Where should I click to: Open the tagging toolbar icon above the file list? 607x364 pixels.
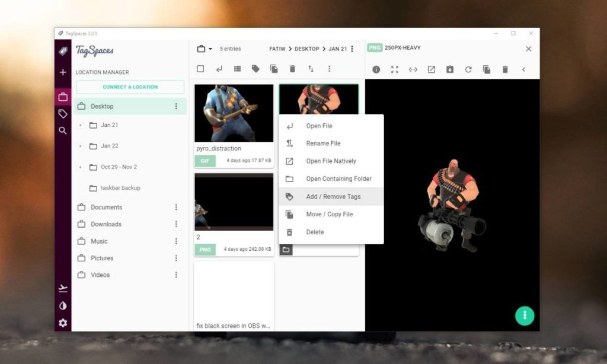coord(255,69)
